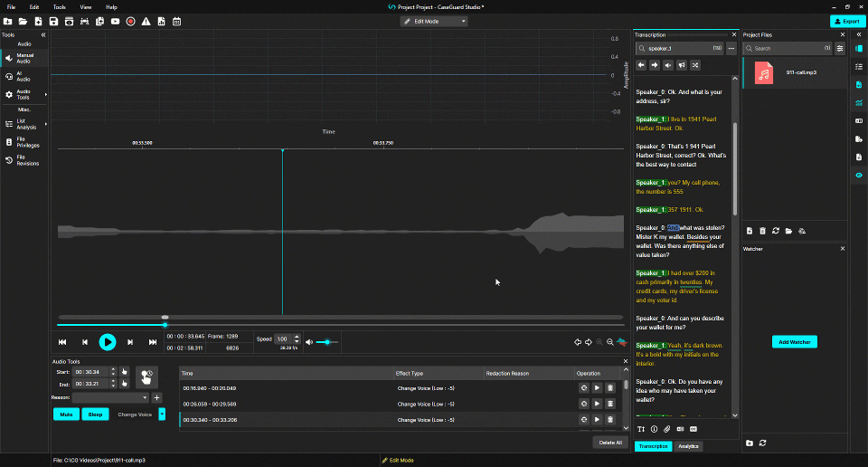This screenshot has height=467, width=868.
Task: Select the Manual Audio tool
Action: [24, 59]
